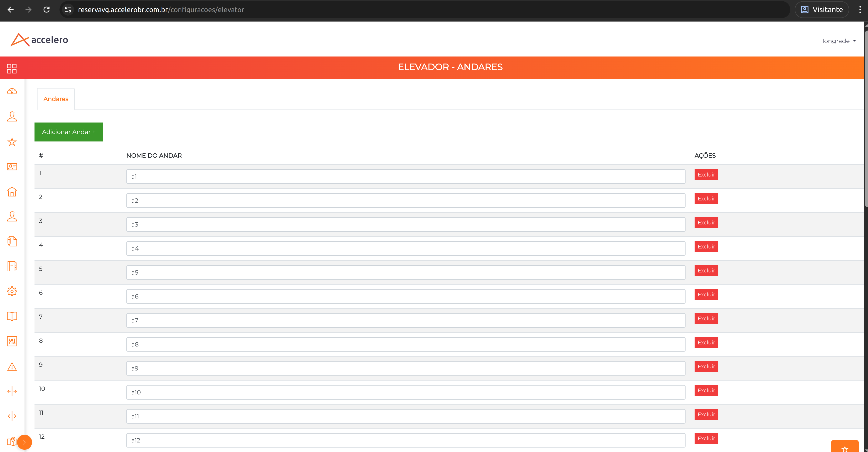Focus the a4 floor name field
Screen dimensions: 868x452
[406, 248]
